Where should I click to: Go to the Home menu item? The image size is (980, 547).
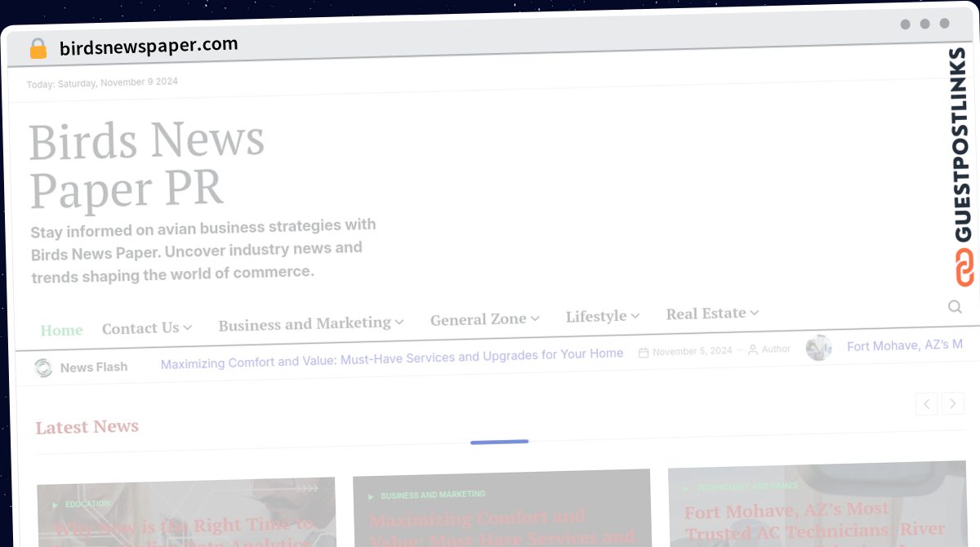tap(62, 330)
